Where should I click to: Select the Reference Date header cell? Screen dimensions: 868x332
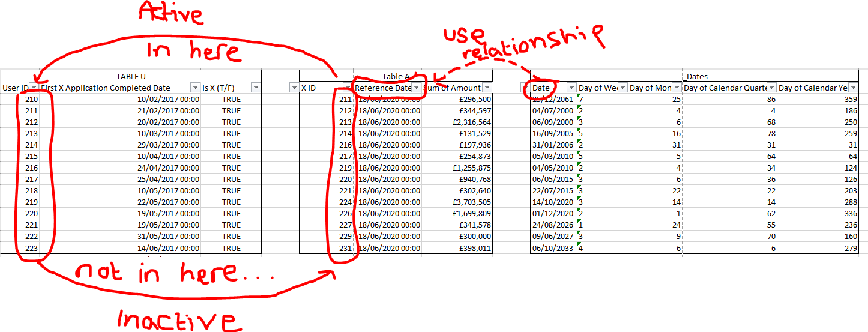pos(387,88)
